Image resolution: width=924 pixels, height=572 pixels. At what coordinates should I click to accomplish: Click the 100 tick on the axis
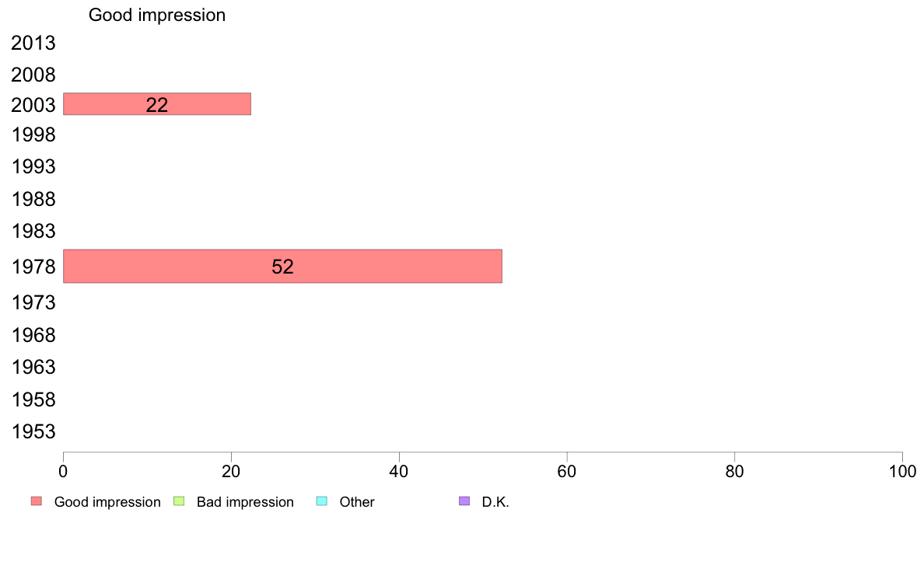point(902,471)
